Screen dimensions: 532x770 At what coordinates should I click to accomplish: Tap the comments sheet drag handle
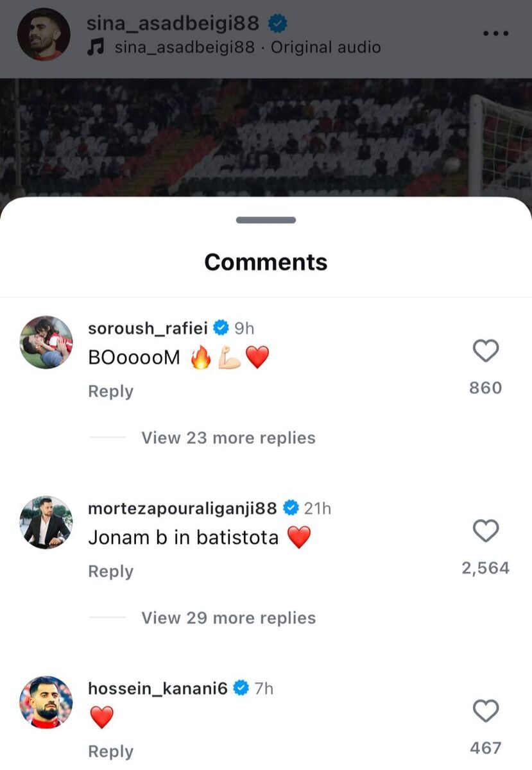click(x=266, y=220)
